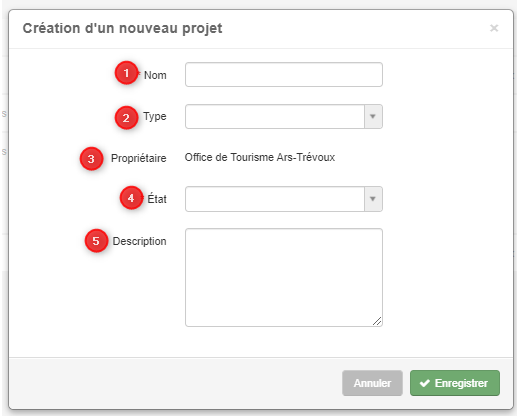
Task: Select the État combo box field
Action: tap(284, 199)
